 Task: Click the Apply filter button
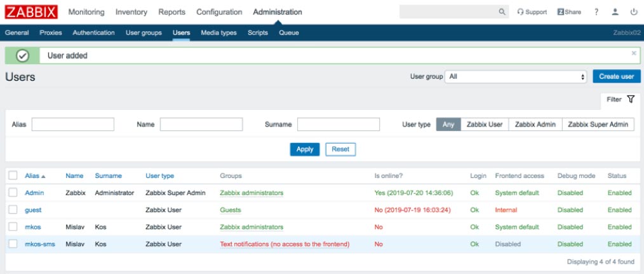pyautogui.click(x=305, y=149)
